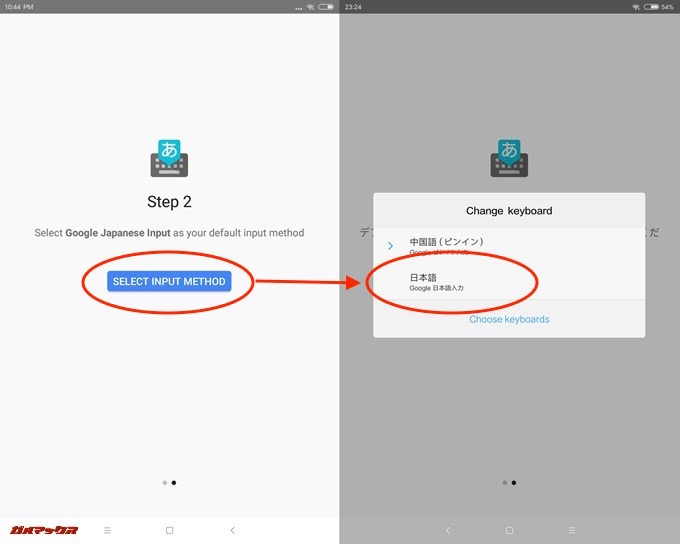Screen dimensions: 680x544
Task: Tap the Wi-Fi icon in left status bar
Action: [x=311, y=7]
